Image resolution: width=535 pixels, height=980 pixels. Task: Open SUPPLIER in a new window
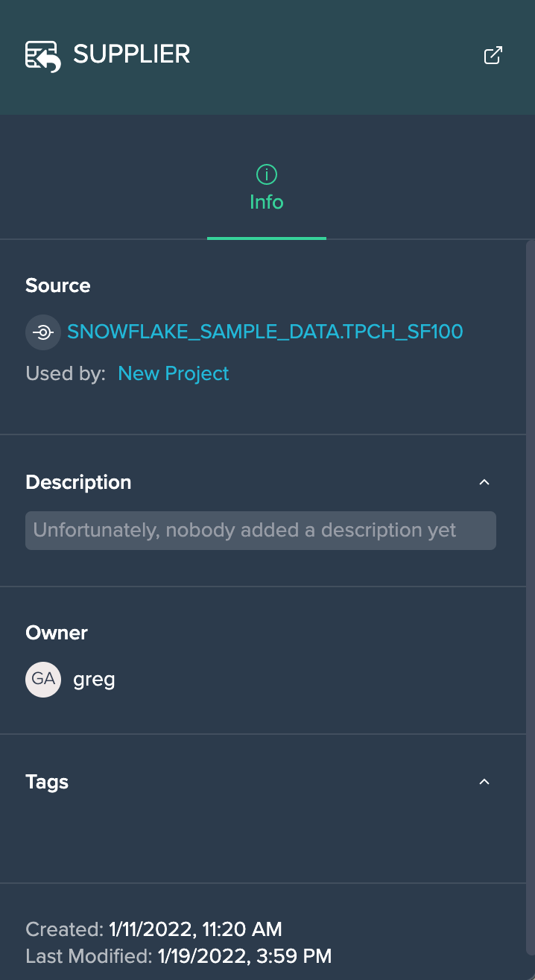point(493,55)
